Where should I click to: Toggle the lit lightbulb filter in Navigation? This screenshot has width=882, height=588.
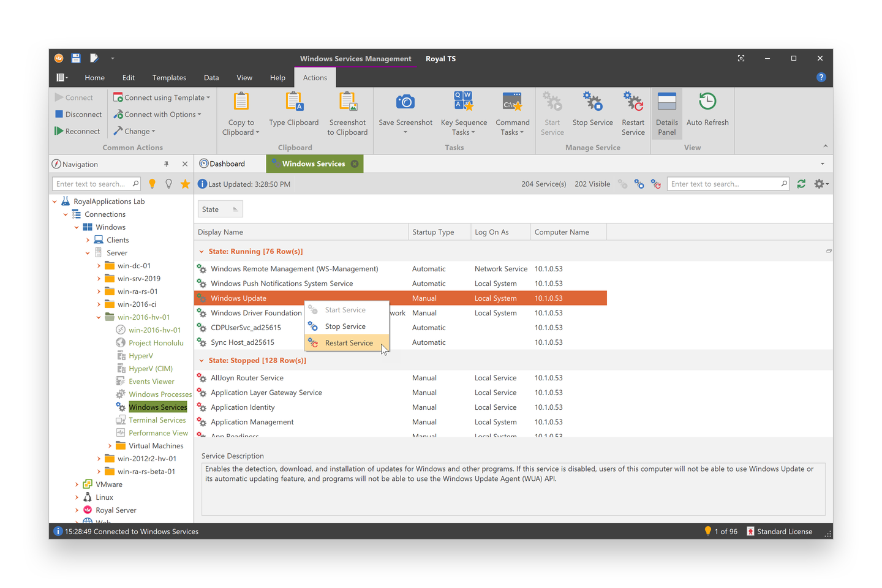pos(153,184)
